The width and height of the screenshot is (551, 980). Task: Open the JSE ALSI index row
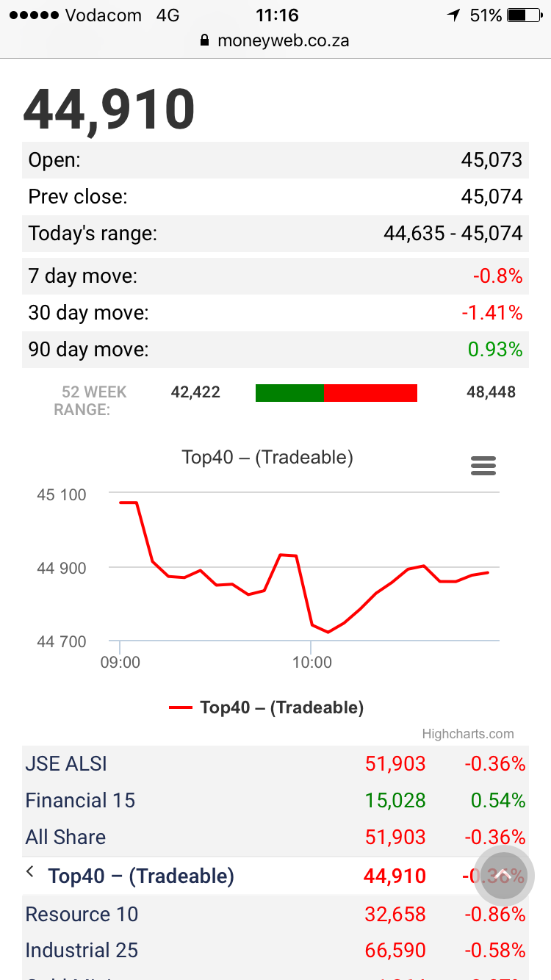(275, 764)
